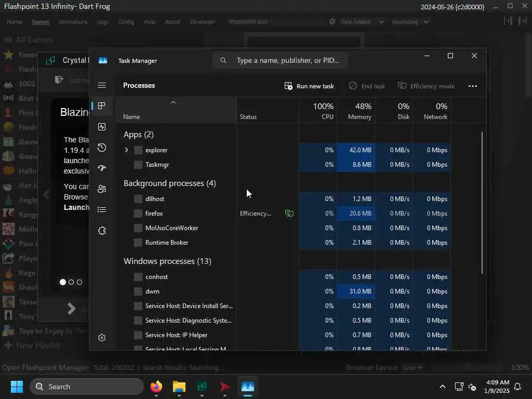Switch to Task Manager taskbar icon
The width and height of the screenshot is (532, 399).
coord(248,387)
